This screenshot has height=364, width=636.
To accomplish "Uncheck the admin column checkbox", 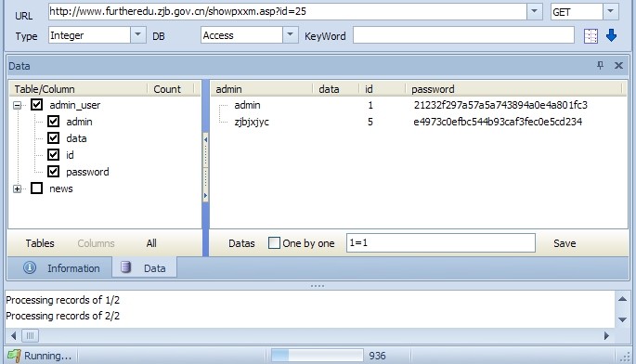I will (x=53, y=122).
